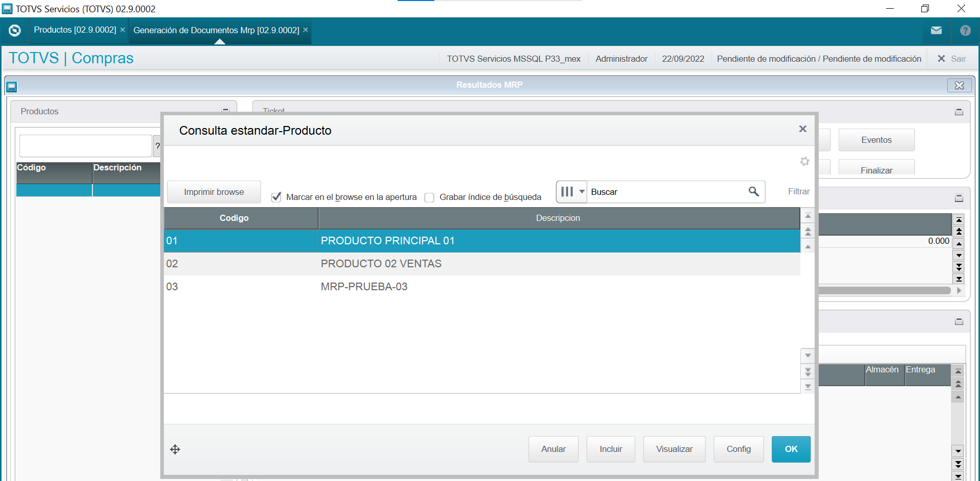This screenshot has width=980, height=481.
Task: Page up in the 0.000 grid
Action: 959,232
